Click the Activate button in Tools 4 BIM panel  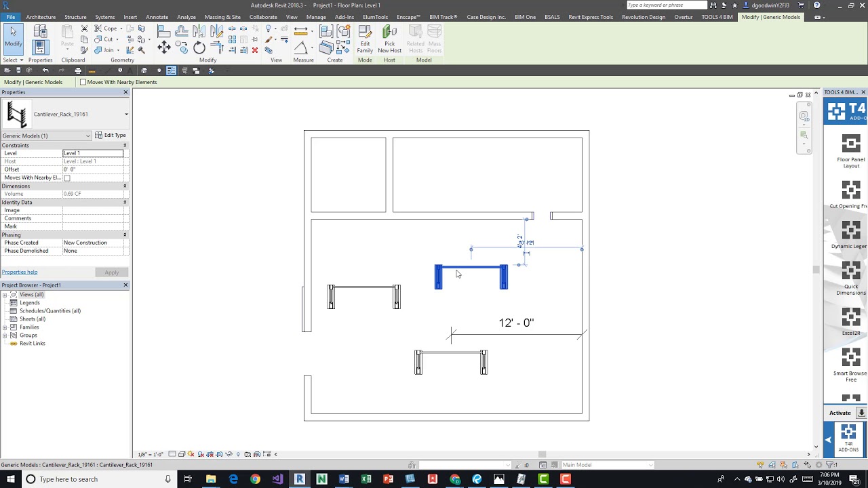pyautogui.click(x=840, y=413)
